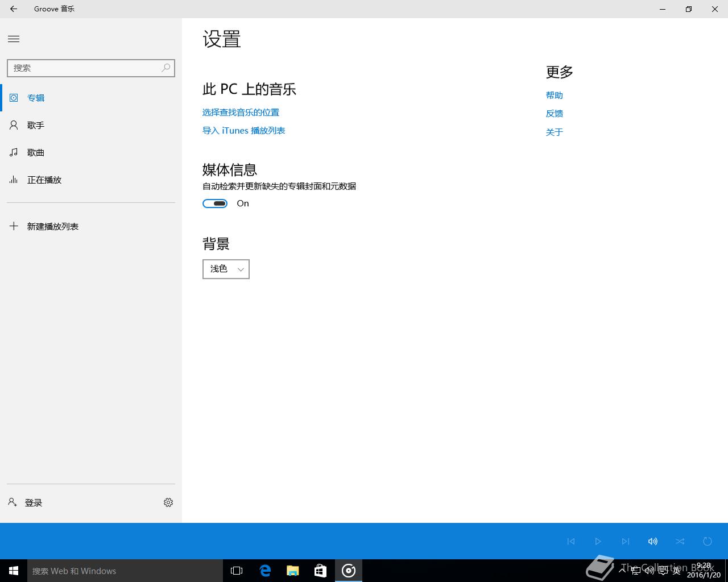The image size is (728, 582).
Task: Skip to next track
Action: pyautogui.click(x=626, y=541)
